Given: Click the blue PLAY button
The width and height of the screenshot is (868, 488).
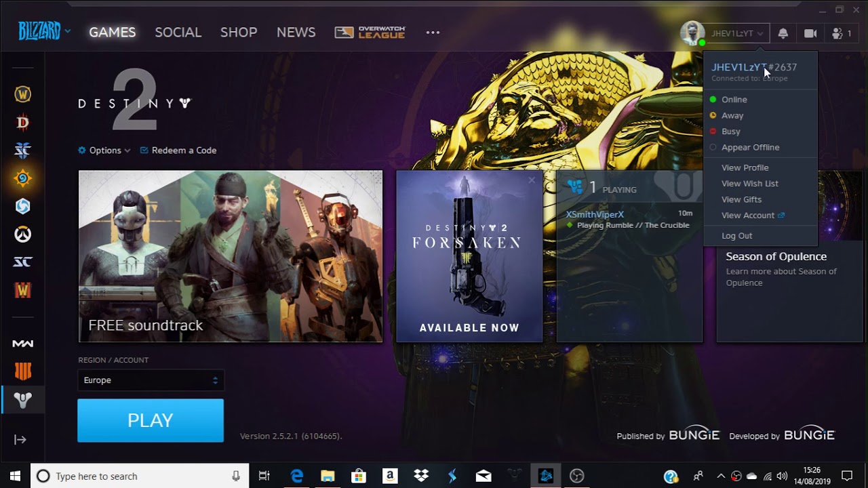Looking at the screenshot, I should (x=151, y=420).
